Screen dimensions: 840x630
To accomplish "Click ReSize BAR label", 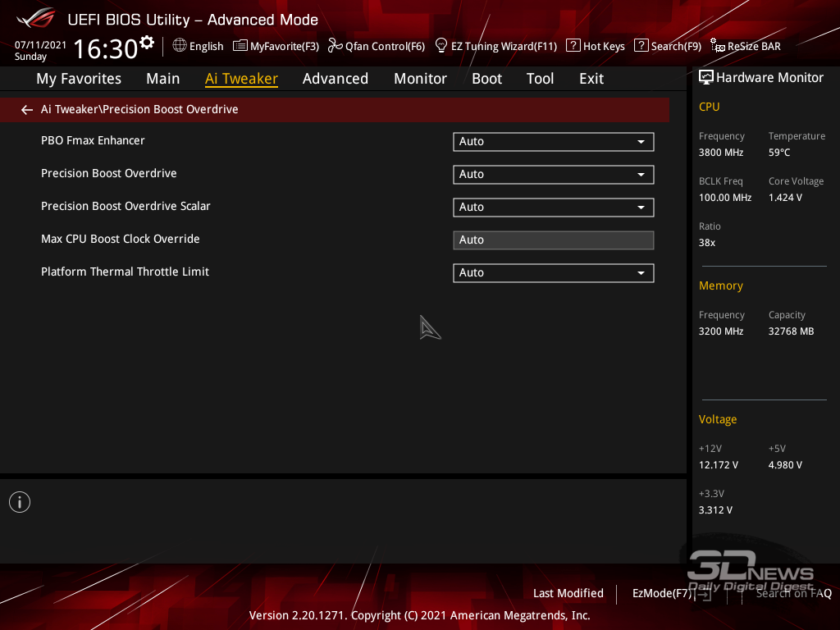I will [754, 46].
